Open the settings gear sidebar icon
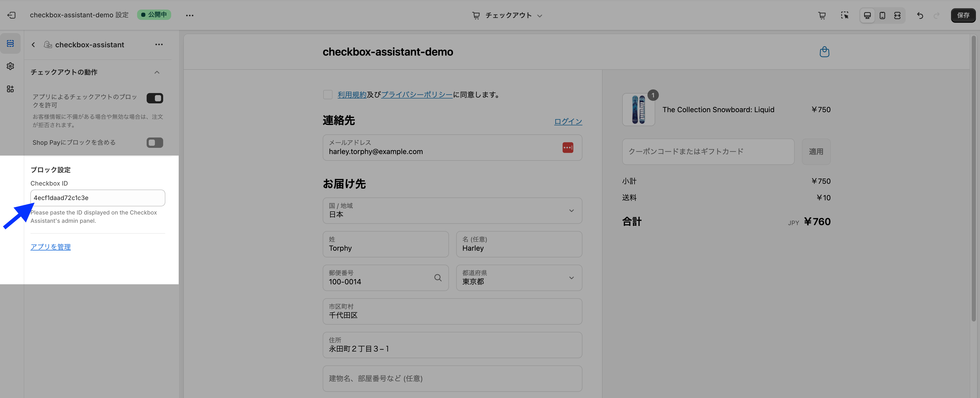980x398 pixels. coord(10,66)
